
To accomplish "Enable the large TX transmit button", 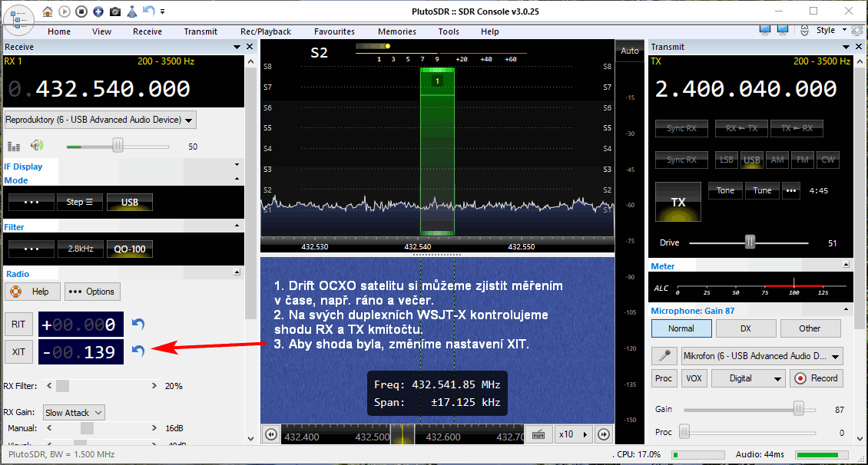I will click(678, 202).
